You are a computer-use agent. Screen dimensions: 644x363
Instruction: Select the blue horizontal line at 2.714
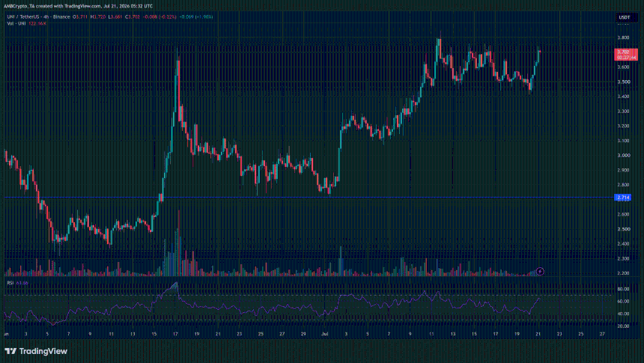308,198
